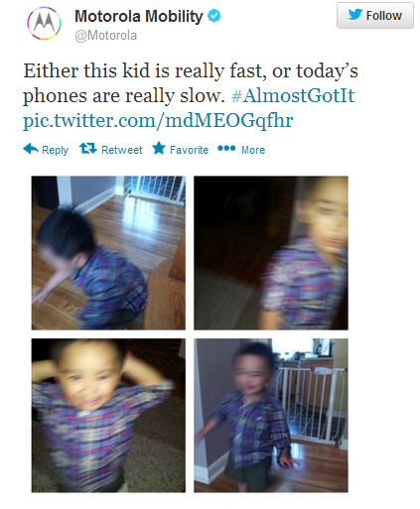The image size is (420, 509).
Task: Click the Motorola logo avatar
Action: click(44, 23)
